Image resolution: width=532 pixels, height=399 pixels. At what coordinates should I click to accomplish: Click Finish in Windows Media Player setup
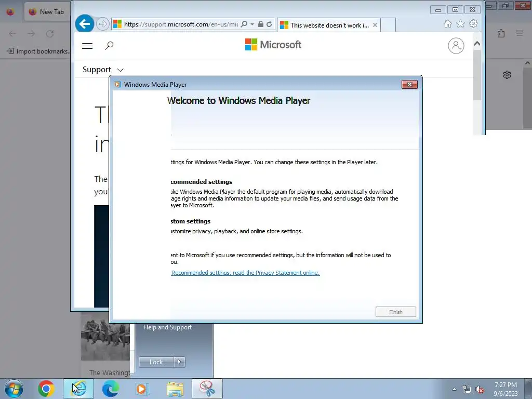click(395, 312)
